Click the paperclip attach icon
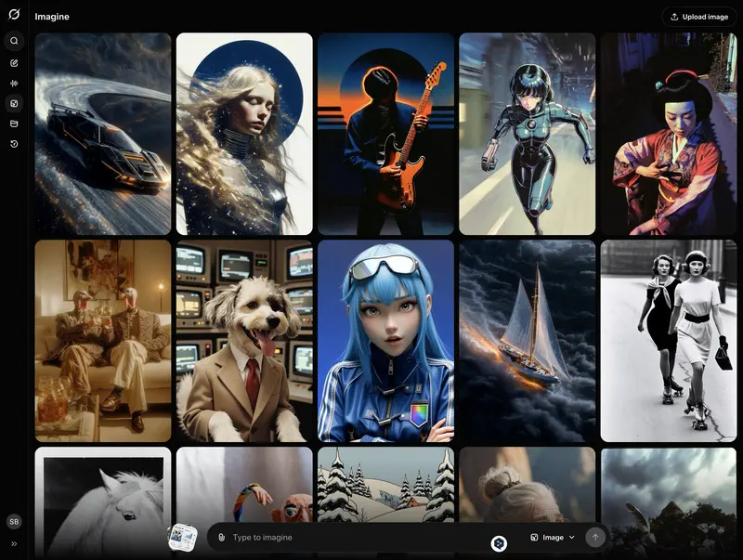743x560 pixels. tap(222, 537)
